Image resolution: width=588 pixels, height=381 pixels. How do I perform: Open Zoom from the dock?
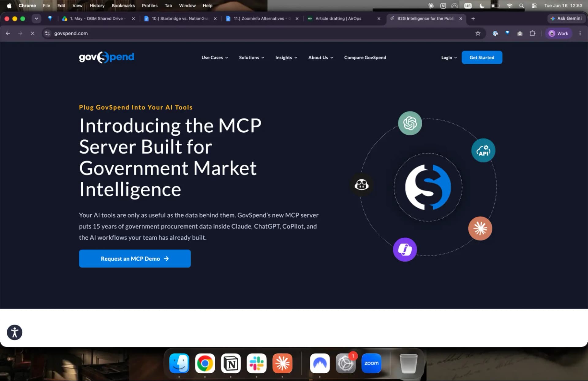click(371, 363)
